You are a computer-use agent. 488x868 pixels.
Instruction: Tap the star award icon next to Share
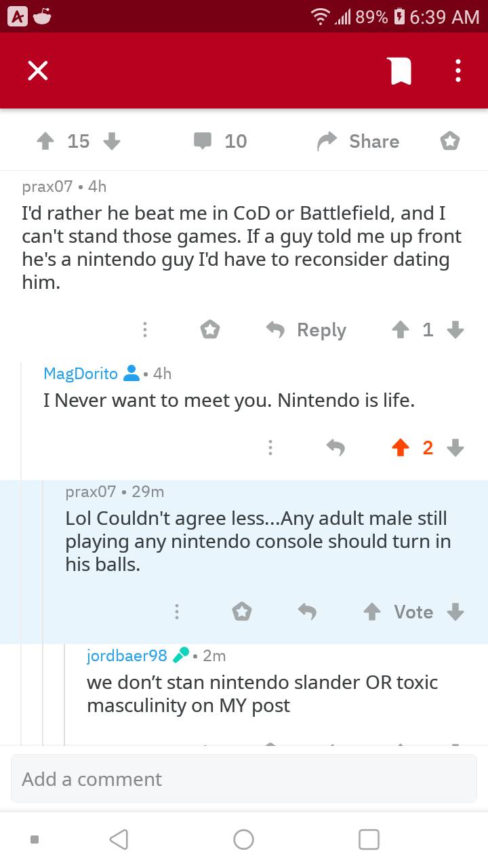449,140
